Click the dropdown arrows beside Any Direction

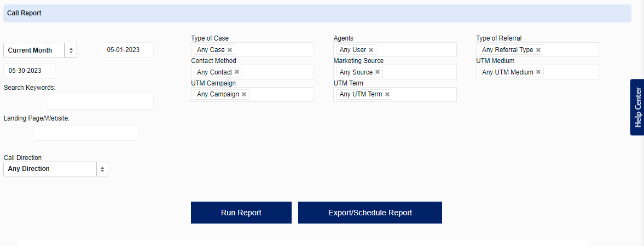pyautogui.click(x=102, y=169)
